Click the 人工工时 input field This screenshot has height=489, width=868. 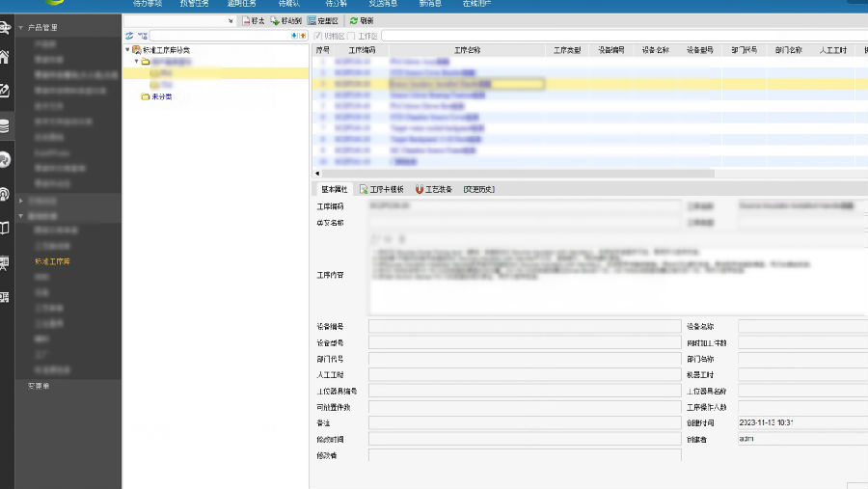[525, 375]
